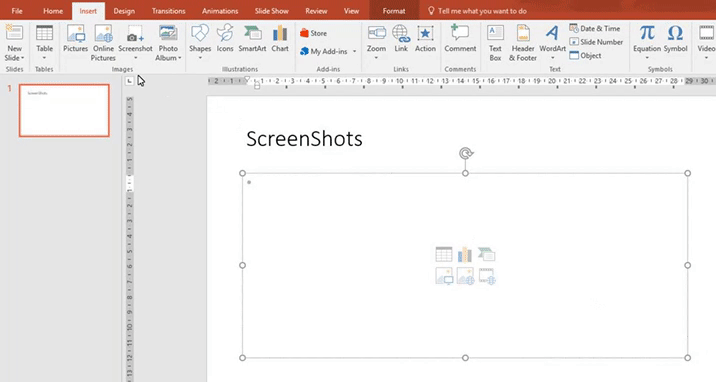The height and width of the screenshot is (382, 716).
Task: Open the Review tab
Action: [316, 11]
